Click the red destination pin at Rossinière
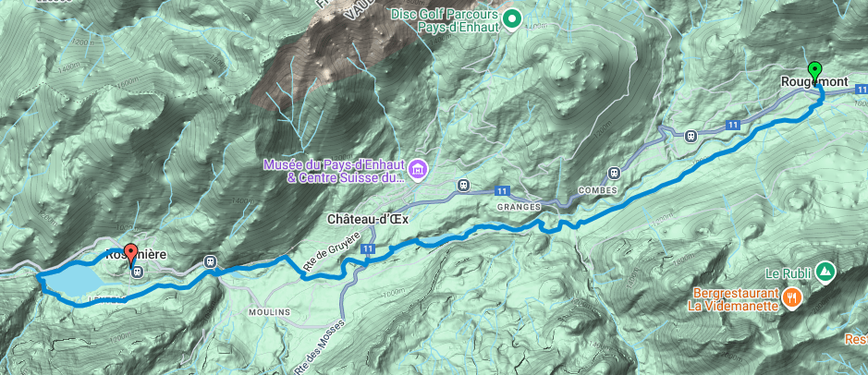The width and height of the screenshot is (868, 375). (130, 254)
